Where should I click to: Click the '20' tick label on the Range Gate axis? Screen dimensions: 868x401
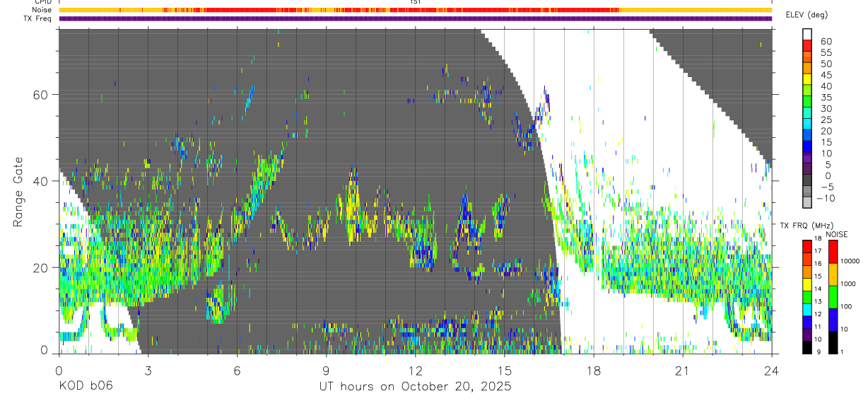pos(41,267)
